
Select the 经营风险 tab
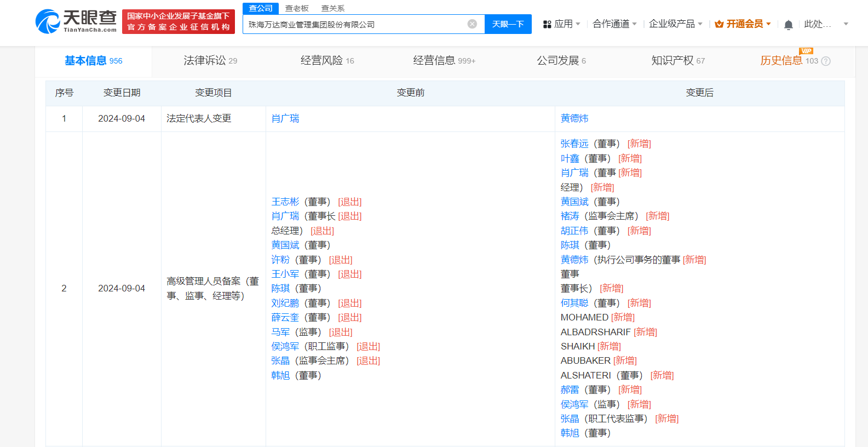pos(327,61)
